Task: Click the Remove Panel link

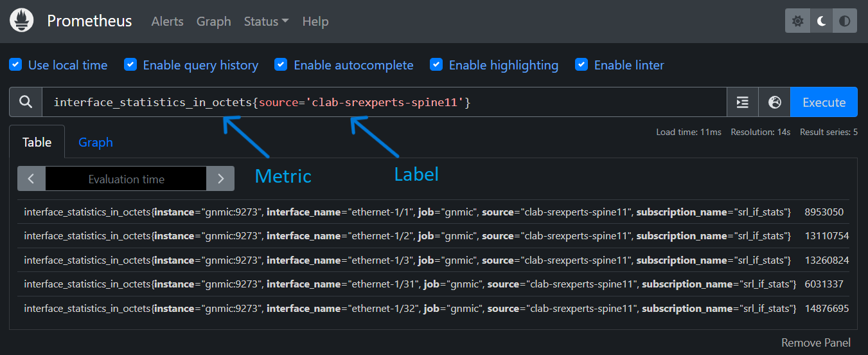Action: pyautogui.click(x=815, y=343)
